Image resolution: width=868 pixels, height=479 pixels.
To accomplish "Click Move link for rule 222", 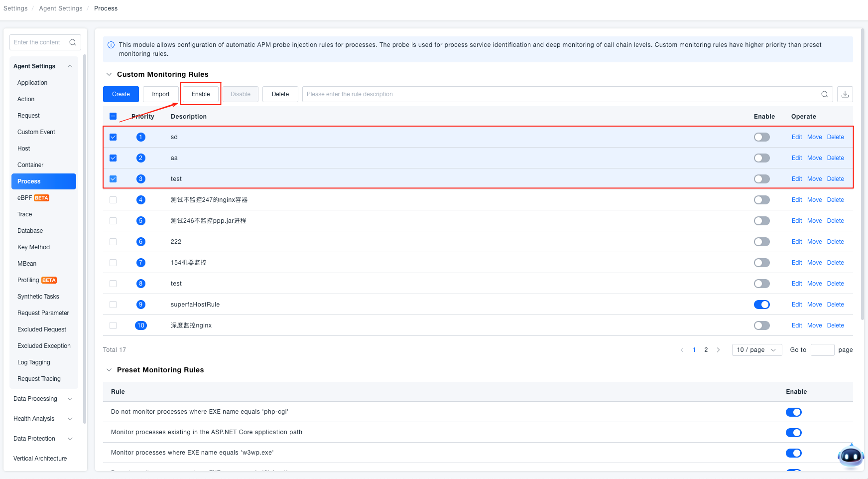I will pos(815,242).
